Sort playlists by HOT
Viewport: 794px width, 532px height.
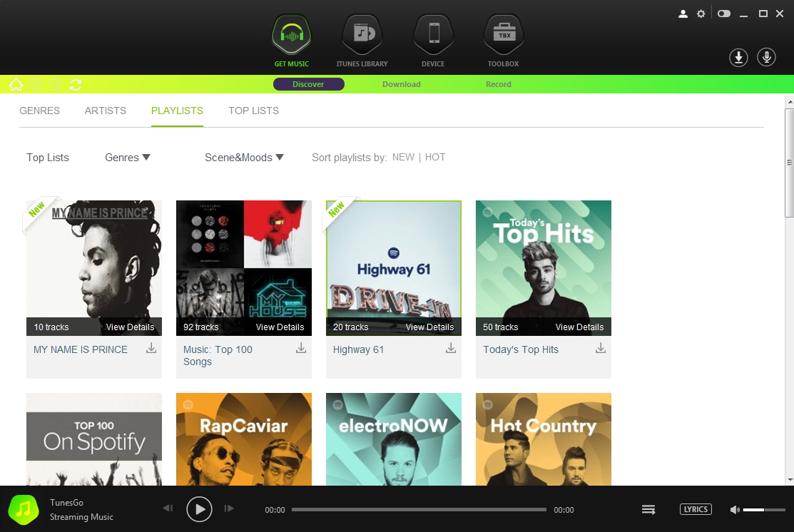[x=435, y=158]
